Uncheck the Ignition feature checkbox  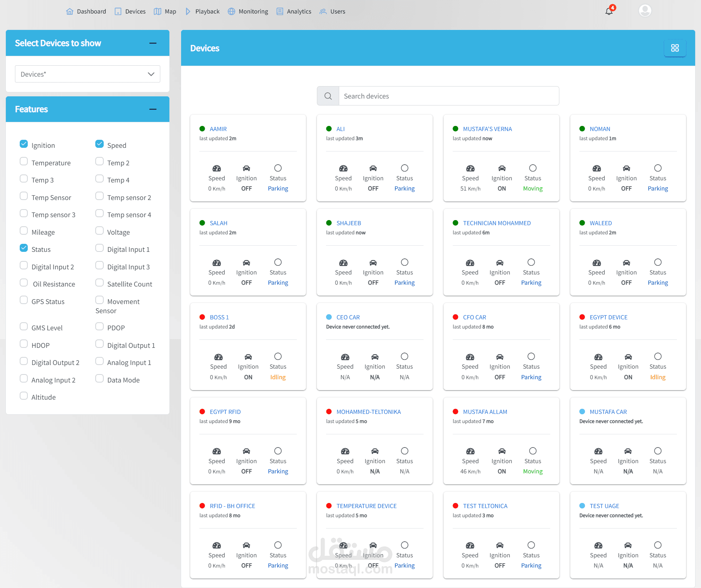pyautogui.click(x=24, y=144)
